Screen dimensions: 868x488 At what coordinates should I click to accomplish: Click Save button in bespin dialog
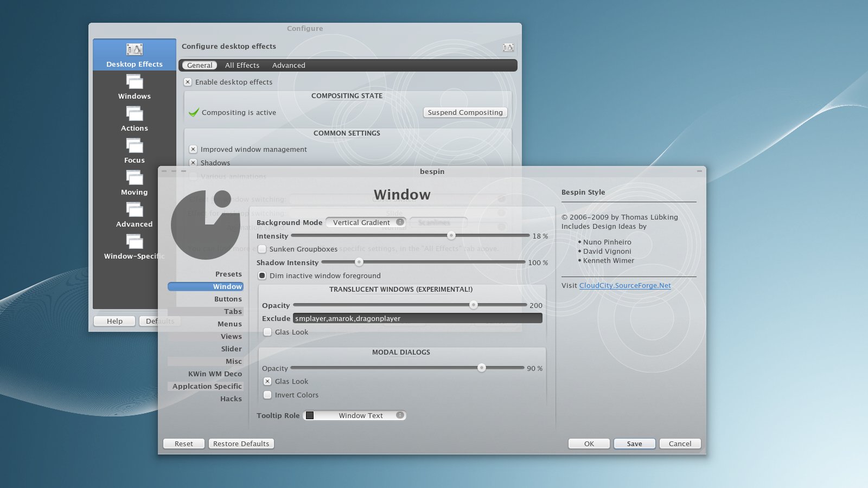635,444
